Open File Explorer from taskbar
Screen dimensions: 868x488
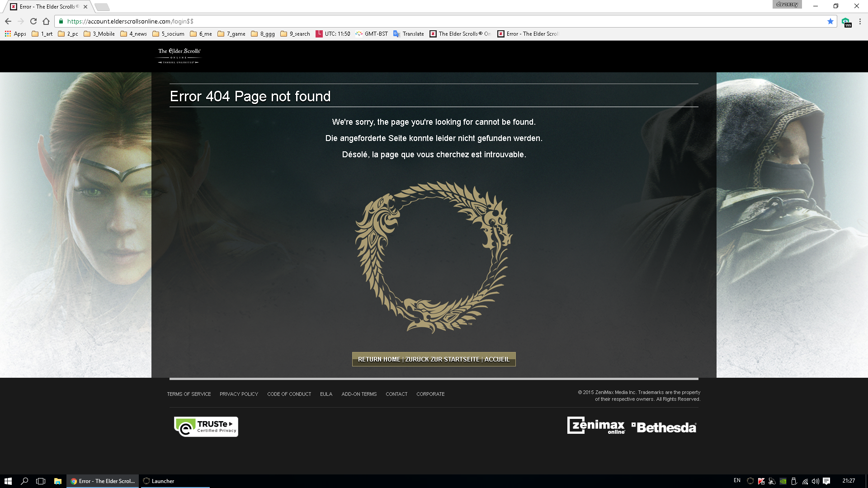(x=57, y=481)
